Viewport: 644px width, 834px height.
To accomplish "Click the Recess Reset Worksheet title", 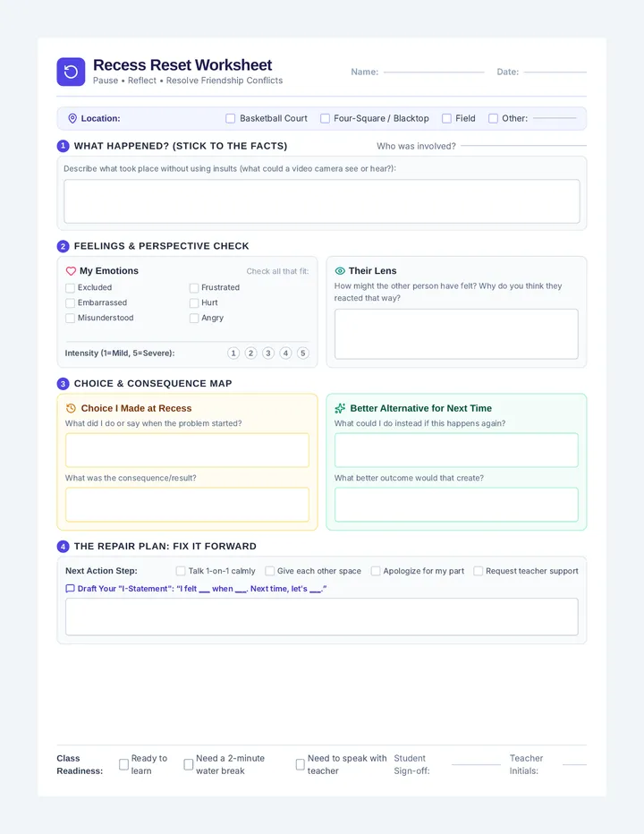I will [182, 65].
